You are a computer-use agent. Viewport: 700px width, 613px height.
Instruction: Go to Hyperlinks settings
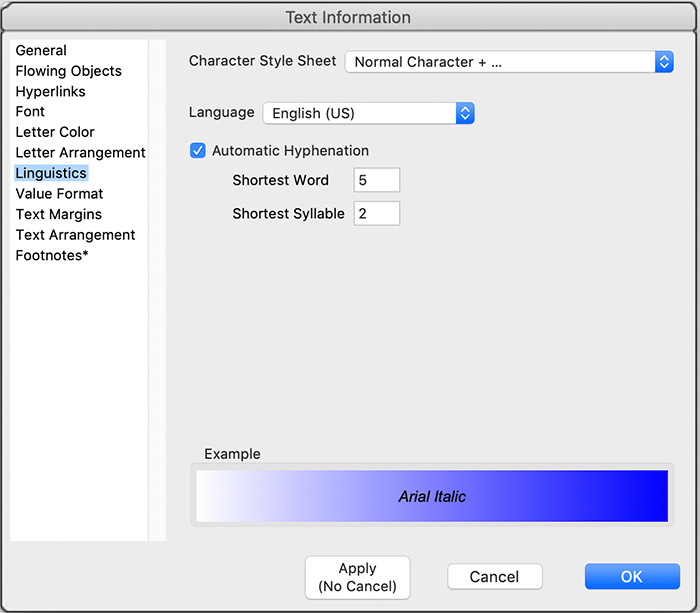click(x=50, y=91)
